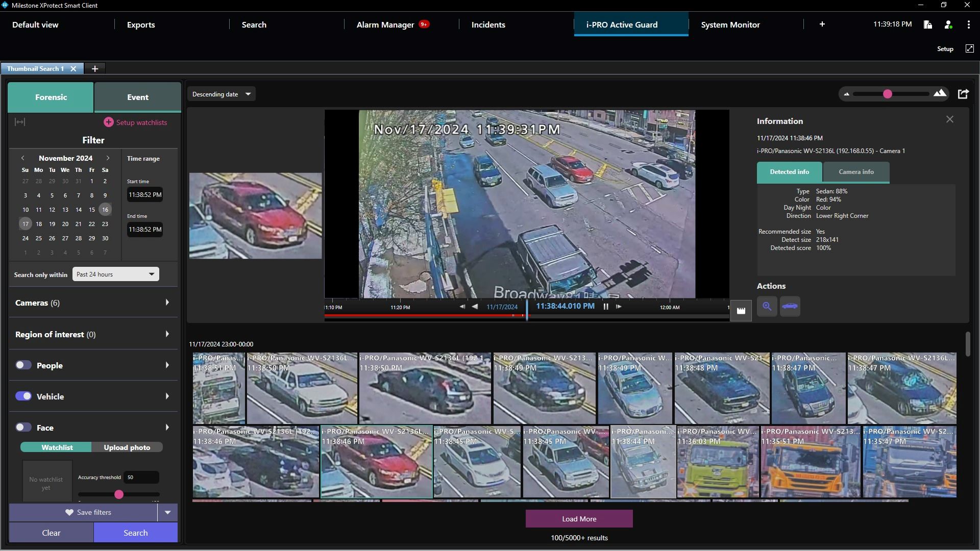The width and height of the screenshot is (980, 551).
Task: Go to previous month in calendar
Action: [x=23, y=158]
